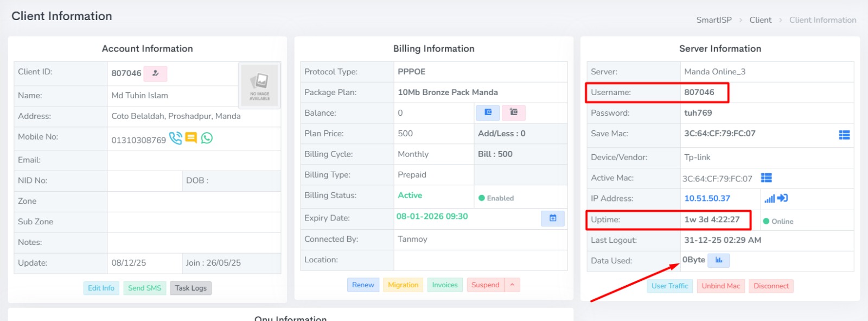Open the Task Logs button
Viewport: 868px width, 321px height.
(x=190, y=288)
